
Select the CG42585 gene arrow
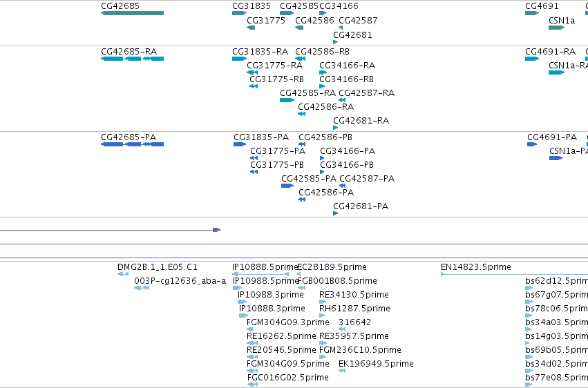point(287,13)
